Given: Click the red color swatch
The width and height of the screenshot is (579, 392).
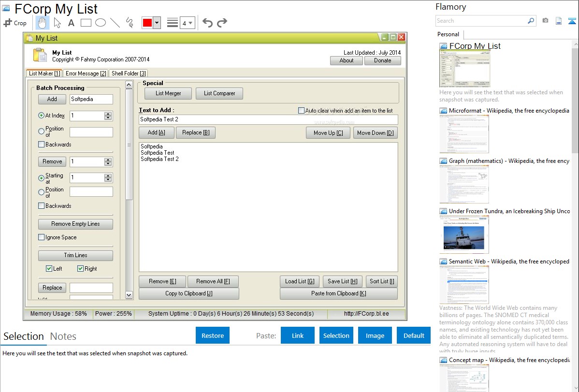Looking at the screenshot, I should pyautogui.click(x=147, y=23).
